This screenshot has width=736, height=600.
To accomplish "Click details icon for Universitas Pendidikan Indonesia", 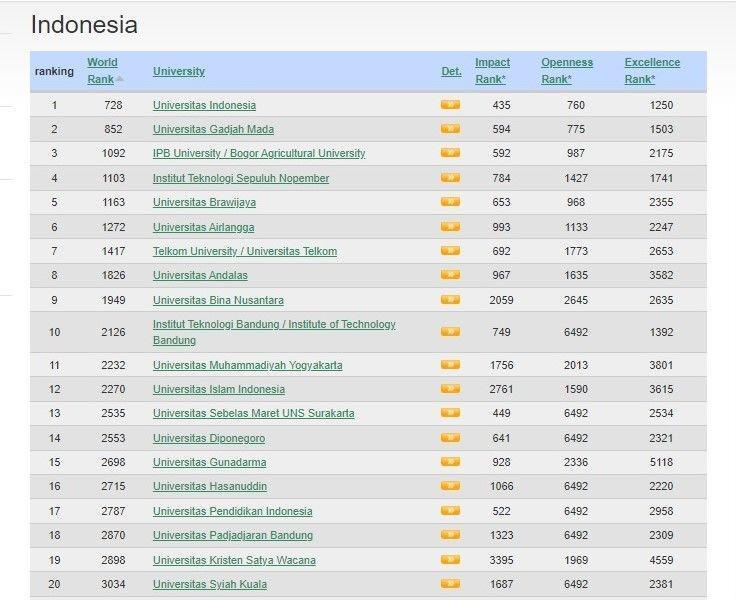I will tap(450, 511).
